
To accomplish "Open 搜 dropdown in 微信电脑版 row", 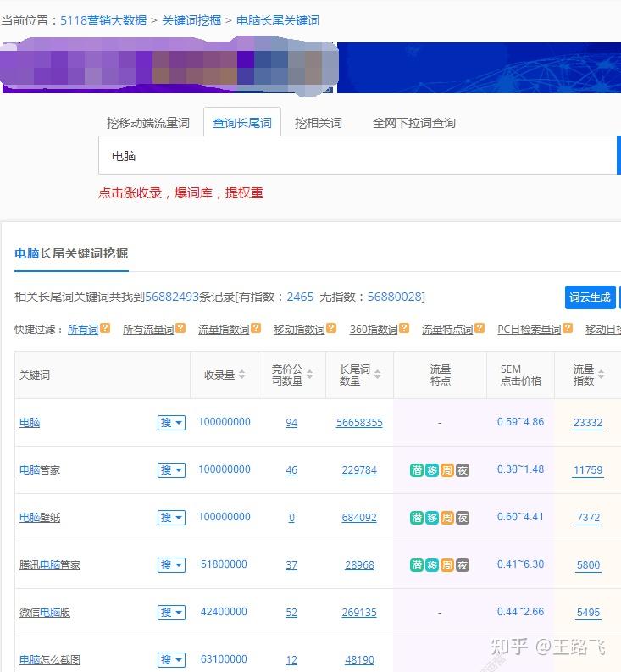I will coord(171,613).
